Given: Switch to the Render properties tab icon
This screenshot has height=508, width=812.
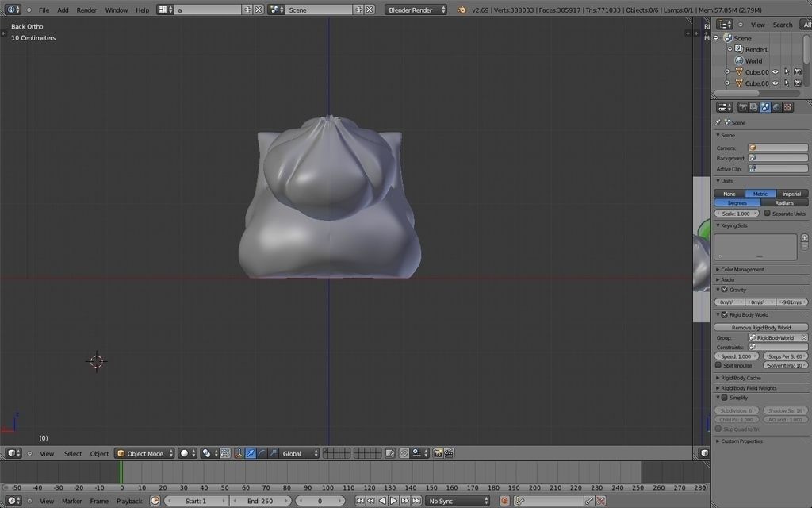Looking at the screenshot, I should pos(742,107).
